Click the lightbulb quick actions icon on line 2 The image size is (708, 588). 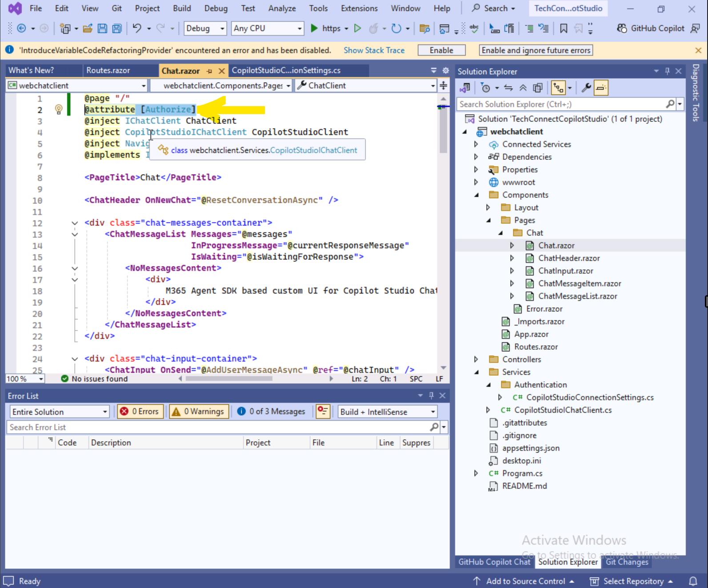(x=58, y=109)
